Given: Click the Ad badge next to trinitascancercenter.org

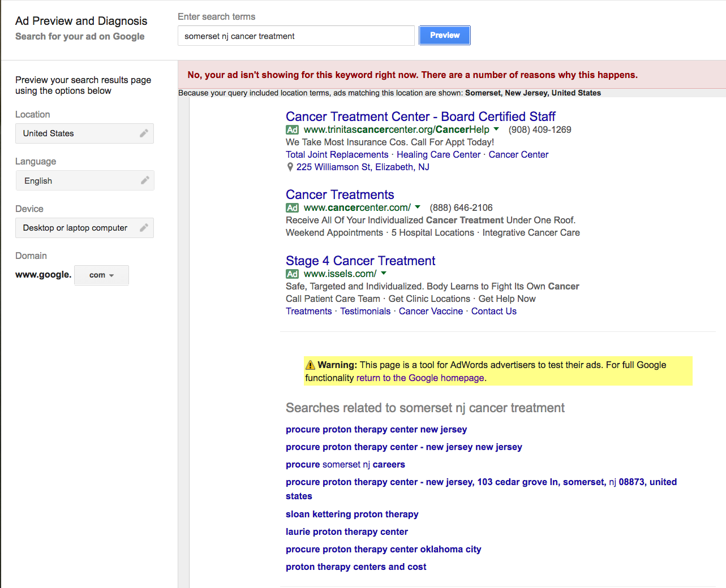Looking at the screenshot, I should pos(292,130).
